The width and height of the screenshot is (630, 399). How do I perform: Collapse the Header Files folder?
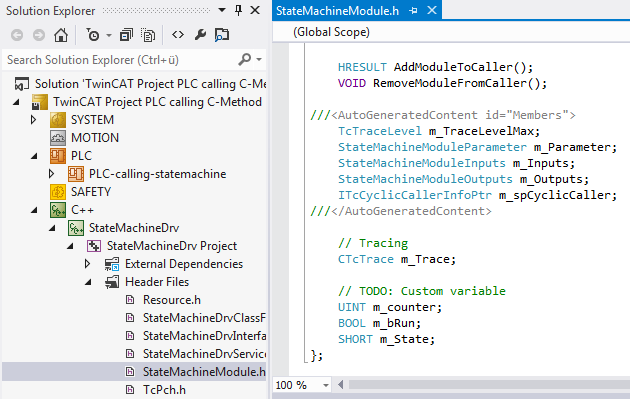click(x=88, y=282)
